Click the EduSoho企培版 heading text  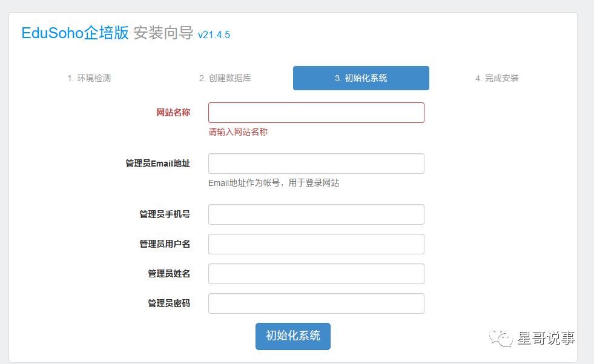pos(73,34)
